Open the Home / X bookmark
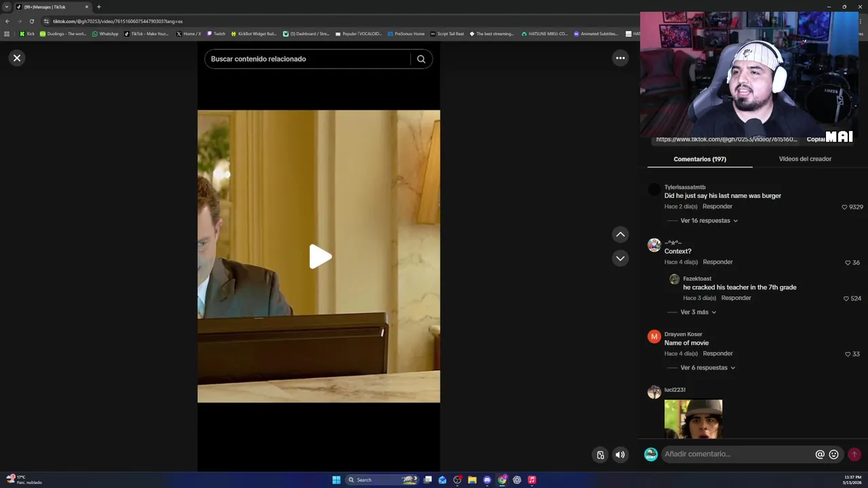The height and width of the screenshot is (488, 868). click(189, 34)
